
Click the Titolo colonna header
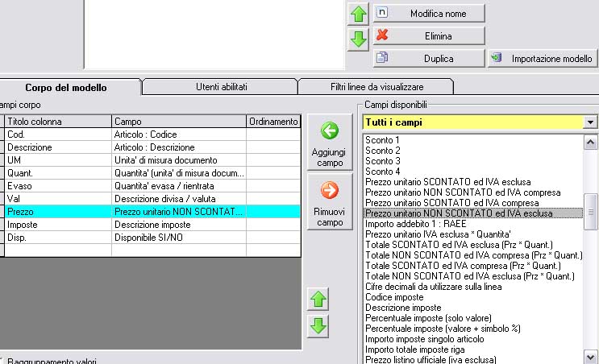[x=58, y=122]
